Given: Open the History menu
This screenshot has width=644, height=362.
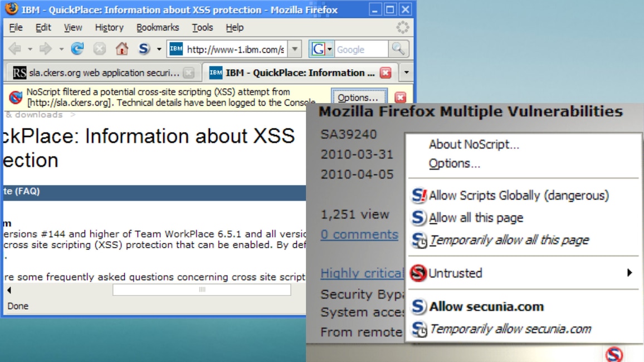Looking at the screenshot, I should (109, 27).
